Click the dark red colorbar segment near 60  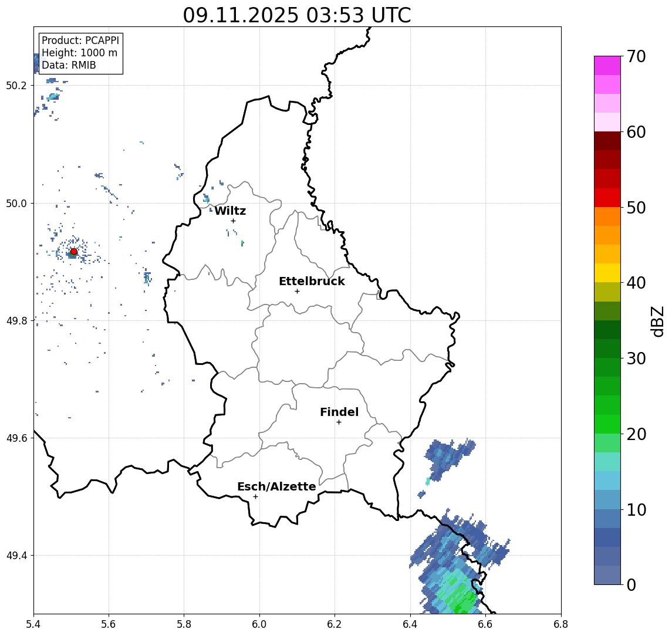pos(607,141)
